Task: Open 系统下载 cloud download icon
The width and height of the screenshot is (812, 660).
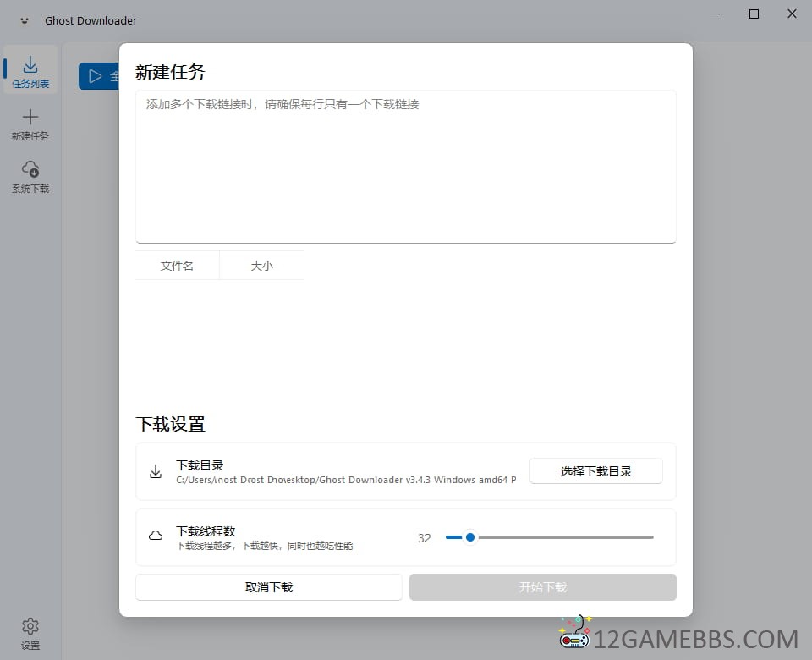Action: [30, 169]
